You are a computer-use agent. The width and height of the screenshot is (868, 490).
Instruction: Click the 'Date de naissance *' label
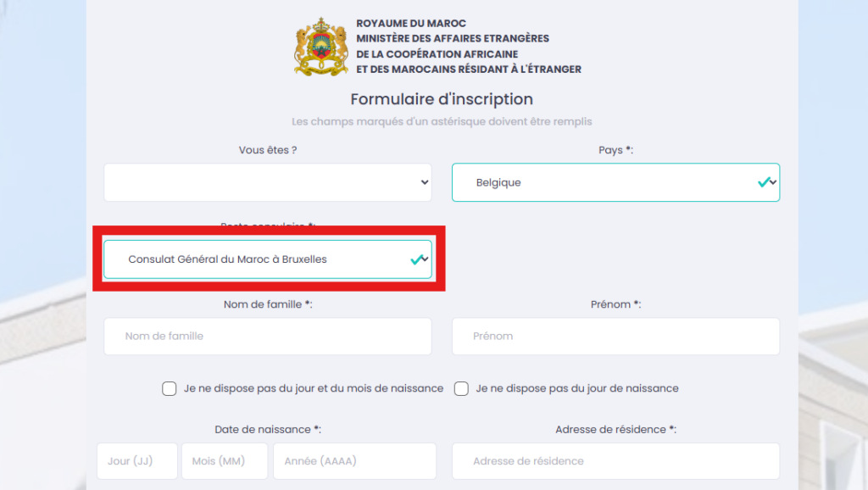267,430
